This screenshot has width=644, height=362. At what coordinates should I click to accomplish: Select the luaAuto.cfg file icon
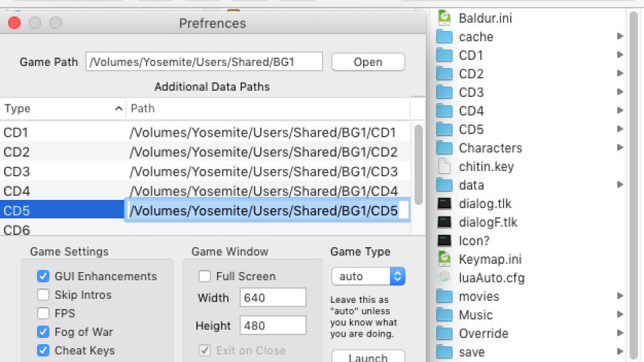(444, 278)
